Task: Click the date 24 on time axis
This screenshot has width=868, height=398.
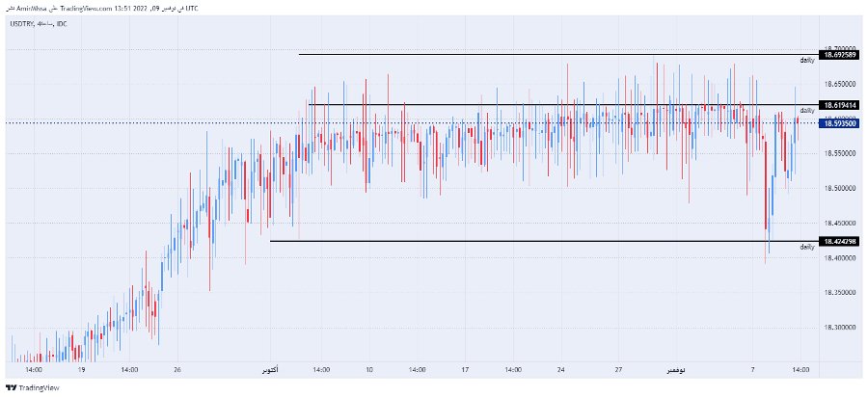Action: [560, 370]
